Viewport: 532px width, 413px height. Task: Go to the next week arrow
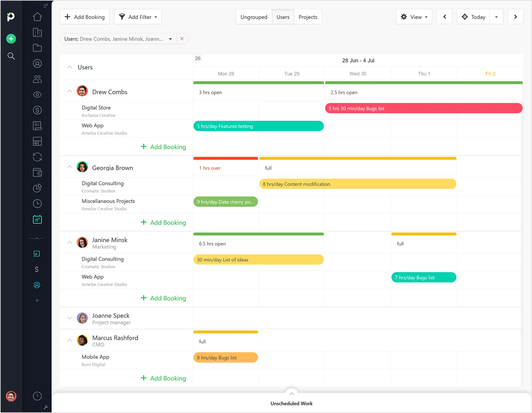[x=515, y=17]
